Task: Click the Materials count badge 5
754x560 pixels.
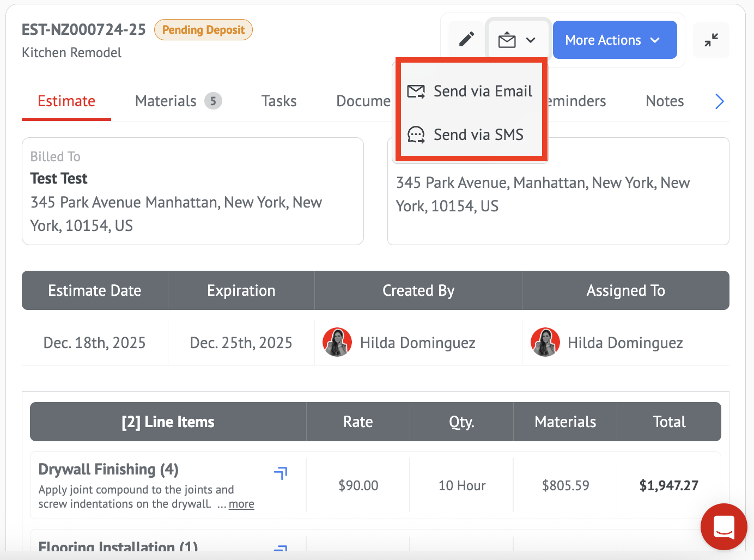Action: pos(213,101)
